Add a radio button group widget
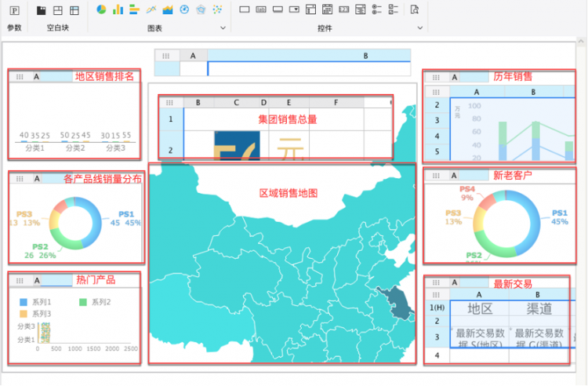This screenshot has width=588, height=386. 377,9
